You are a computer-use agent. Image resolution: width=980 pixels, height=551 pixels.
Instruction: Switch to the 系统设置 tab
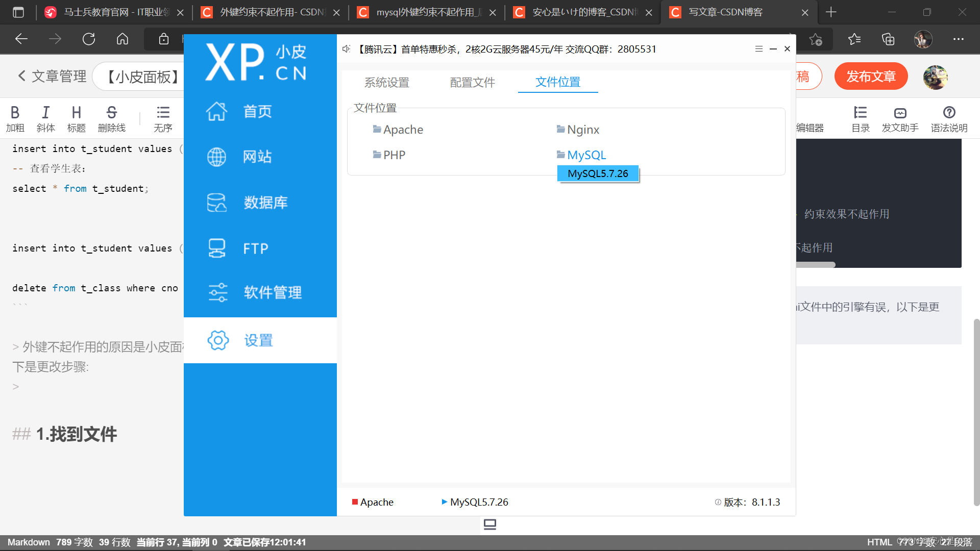tap(386, 82)
